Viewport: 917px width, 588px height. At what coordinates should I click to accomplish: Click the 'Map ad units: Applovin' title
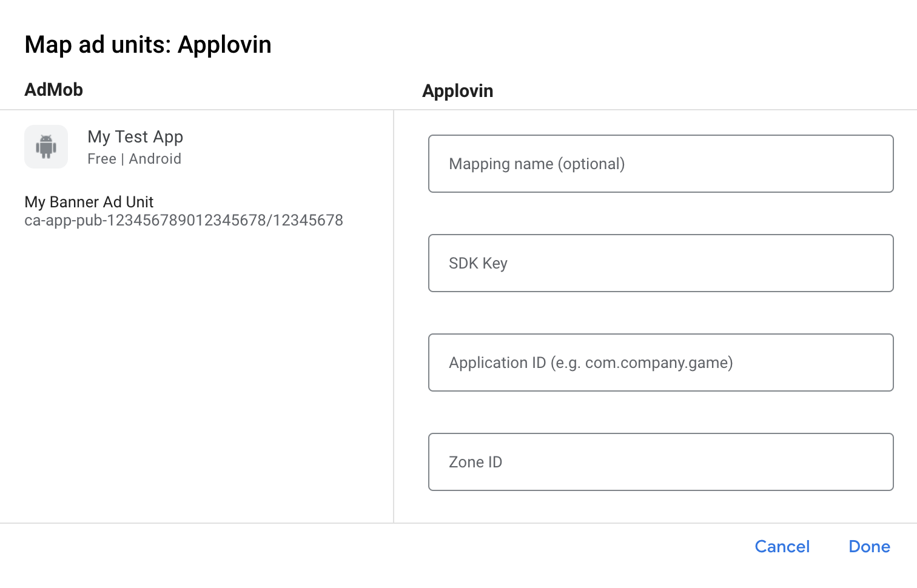click(148, 45)
